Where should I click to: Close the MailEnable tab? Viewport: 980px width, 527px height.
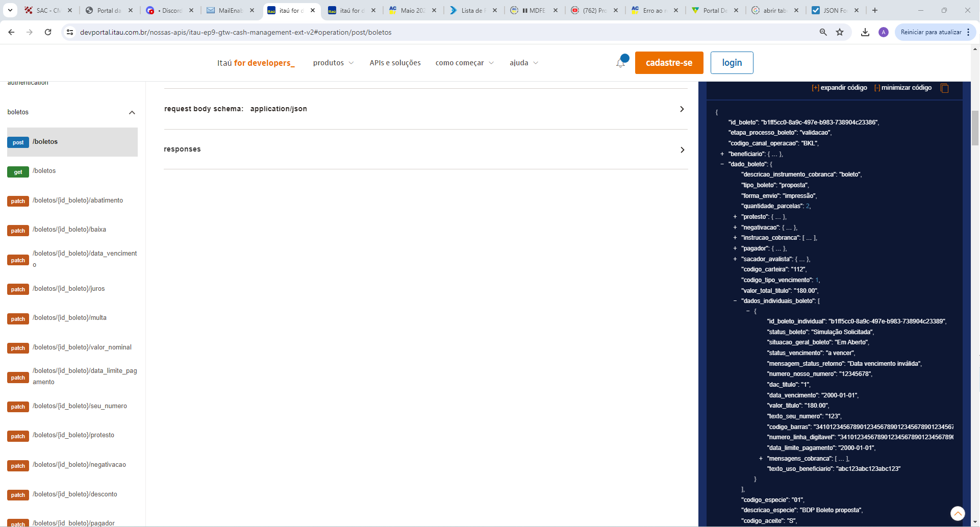(252, 10)
